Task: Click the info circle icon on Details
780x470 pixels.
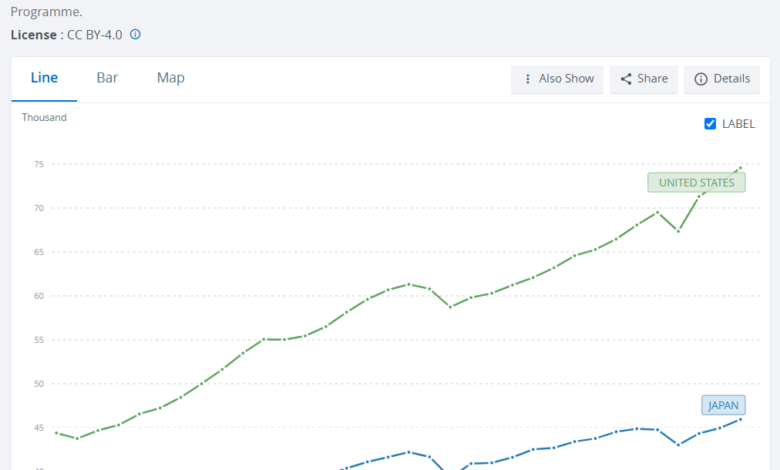Action: [x=700, y=79]
